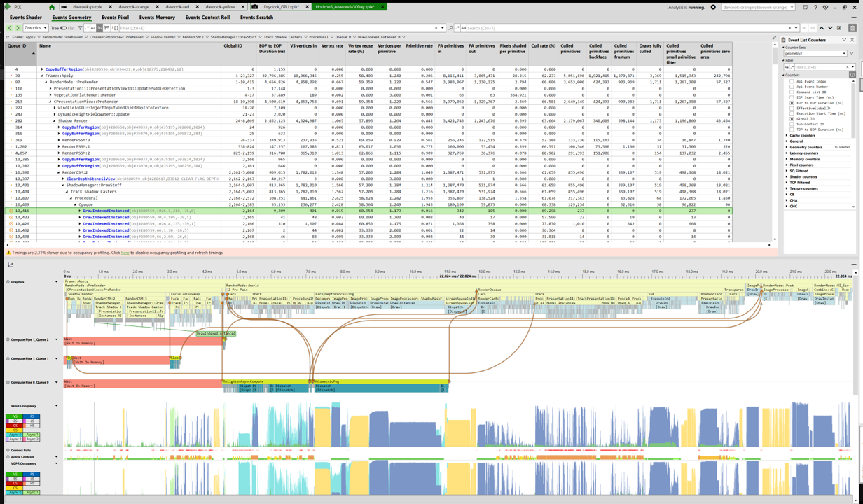
Task: Click the funnel filter icon beside Flat
Action: point(82,28)
